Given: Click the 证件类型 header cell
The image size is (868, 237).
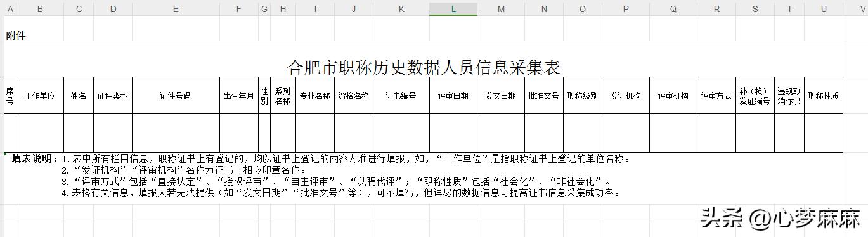Looking at the screenshot, I should click(x=113, y=96).
